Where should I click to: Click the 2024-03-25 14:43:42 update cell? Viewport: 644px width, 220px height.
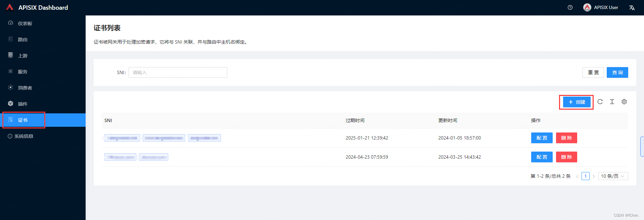coord(459,157)
